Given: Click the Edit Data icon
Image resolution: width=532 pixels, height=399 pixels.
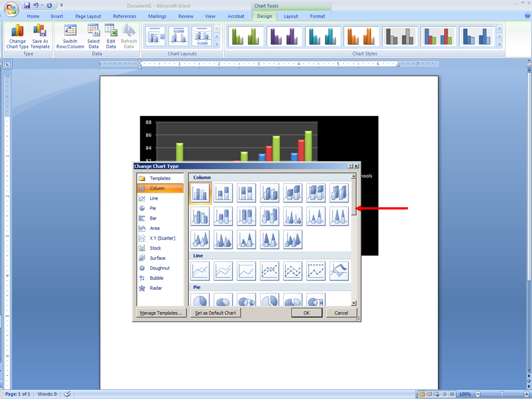Looking at the screenshot, I should (111, 37).
